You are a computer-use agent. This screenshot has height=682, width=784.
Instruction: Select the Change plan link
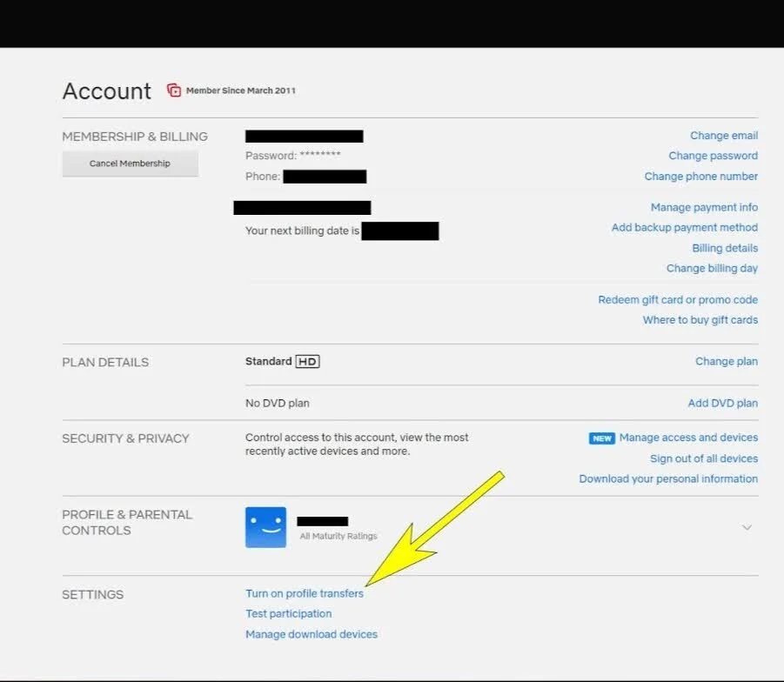(726, 362)
